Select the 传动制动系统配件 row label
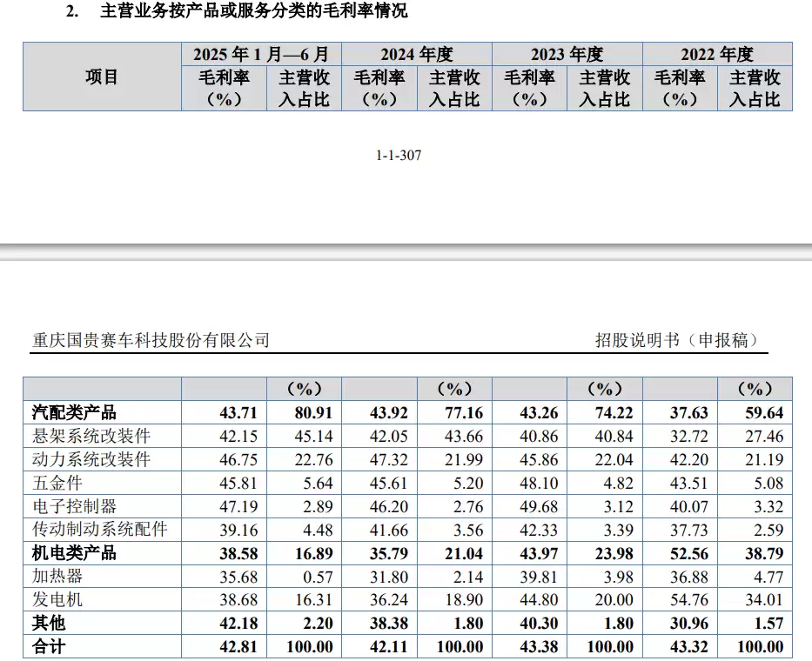 [98, 530]
